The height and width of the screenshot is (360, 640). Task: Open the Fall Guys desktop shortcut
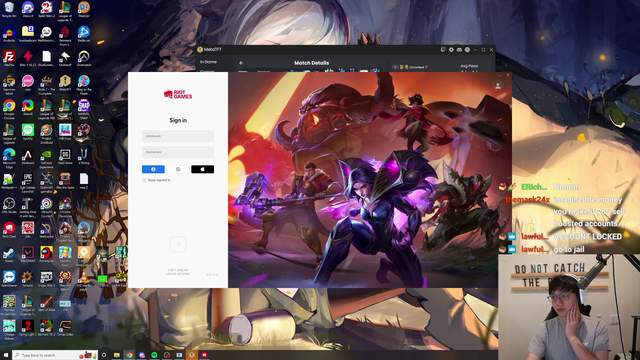65,132
